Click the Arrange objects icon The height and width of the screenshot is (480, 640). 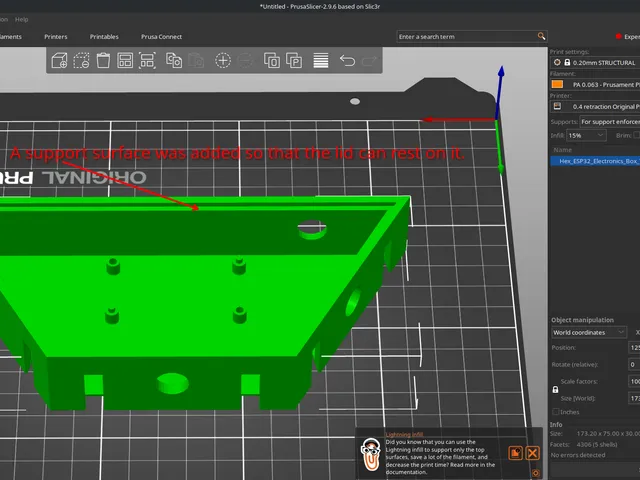click(x=125, y=60)
